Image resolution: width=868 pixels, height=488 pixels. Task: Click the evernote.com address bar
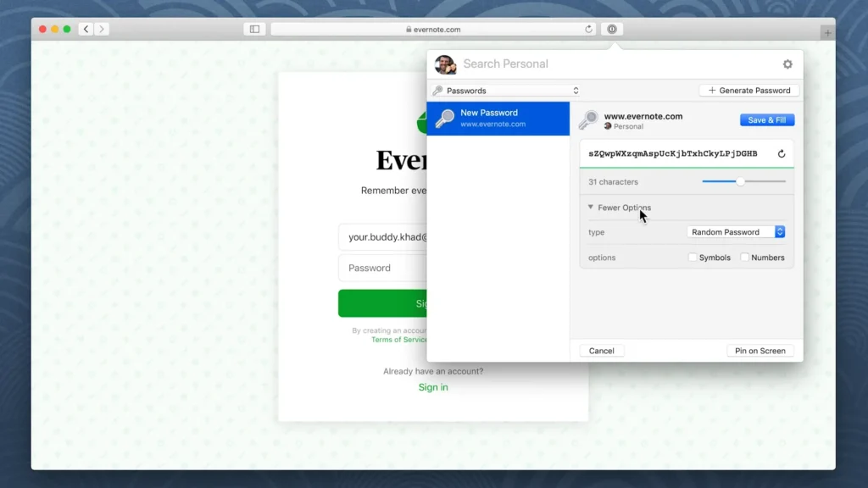pyautogui.click(x=433, y=30)
